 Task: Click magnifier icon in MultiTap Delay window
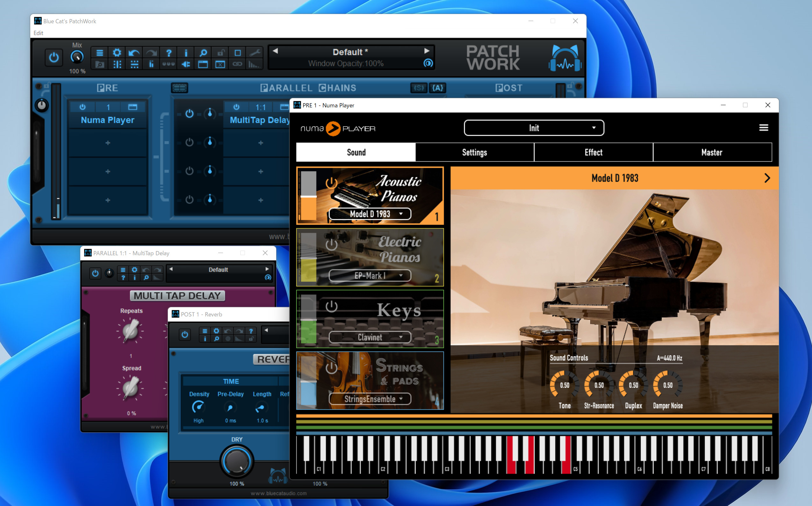(x=146, y=278)
